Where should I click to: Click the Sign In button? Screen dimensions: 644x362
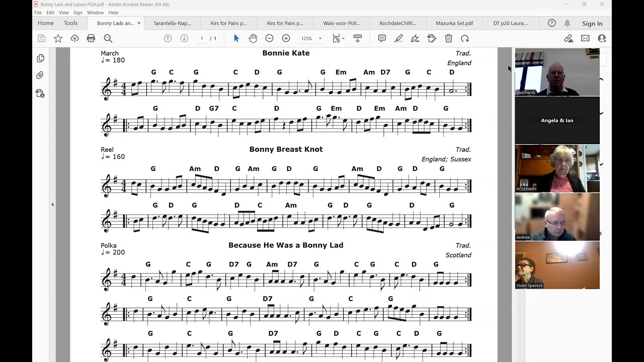592,24
